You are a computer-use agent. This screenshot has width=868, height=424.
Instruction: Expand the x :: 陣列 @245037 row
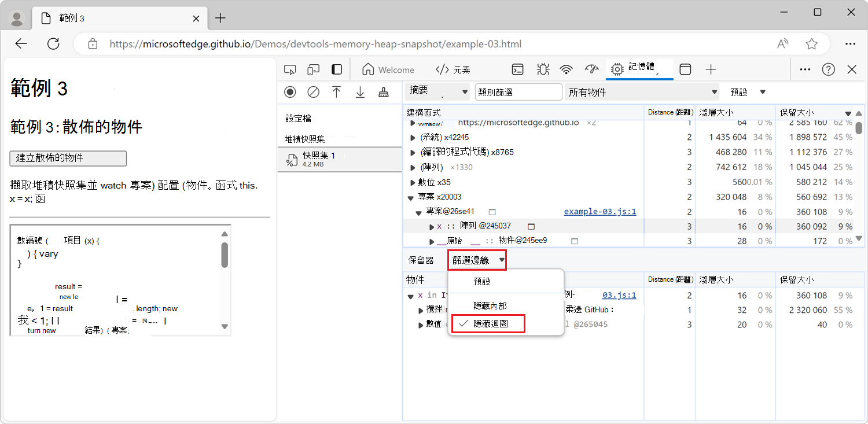pyautogui.click(x=432, y=227)
